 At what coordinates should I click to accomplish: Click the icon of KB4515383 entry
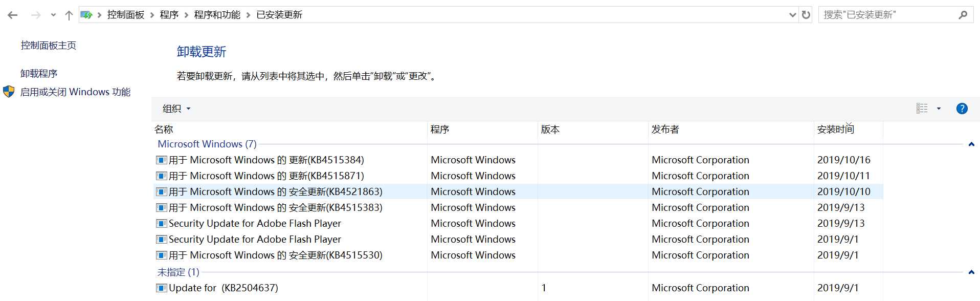point(162,208)
